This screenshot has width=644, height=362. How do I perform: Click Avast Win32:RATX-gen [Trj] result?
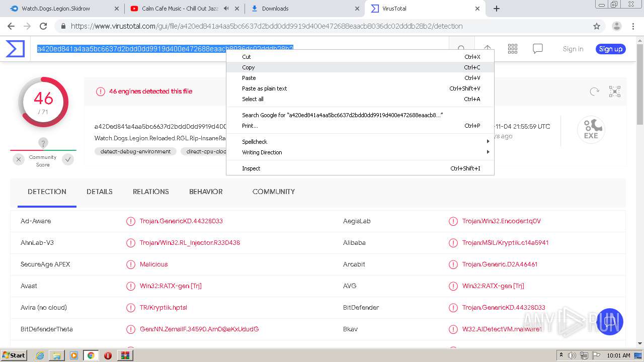coord(171,286)
